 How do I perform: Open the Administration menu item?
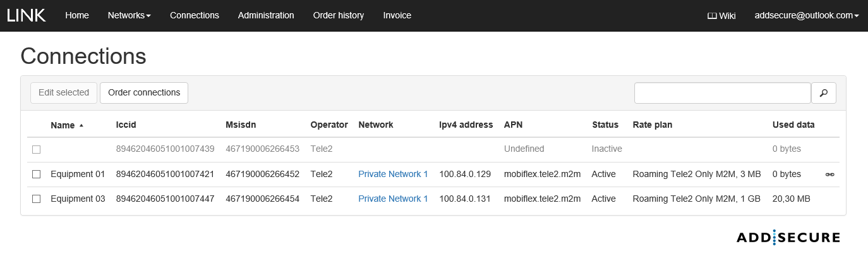pyautogui.click(x=266, y=16)
